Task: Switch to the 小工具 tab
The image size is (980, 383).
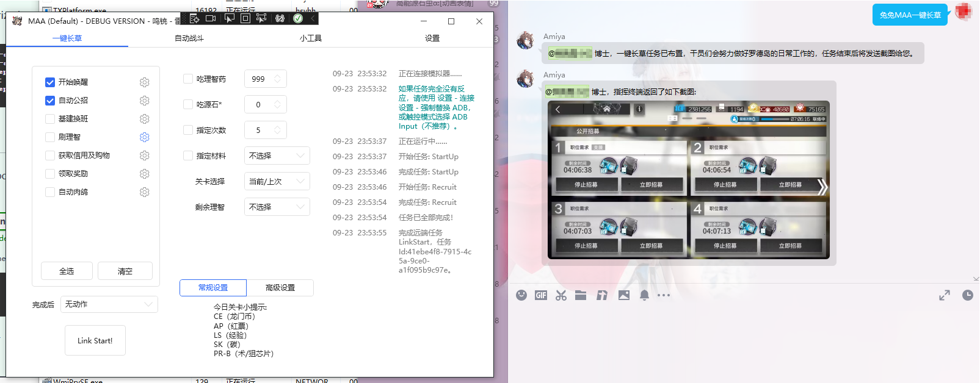Action: point(311,38)
